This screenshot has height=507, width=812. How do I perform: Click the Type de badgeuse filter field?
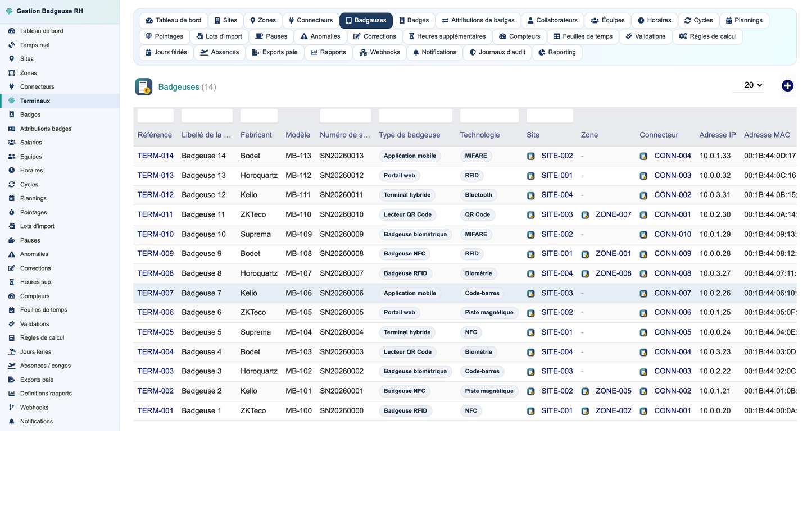(x=415, y=116)
